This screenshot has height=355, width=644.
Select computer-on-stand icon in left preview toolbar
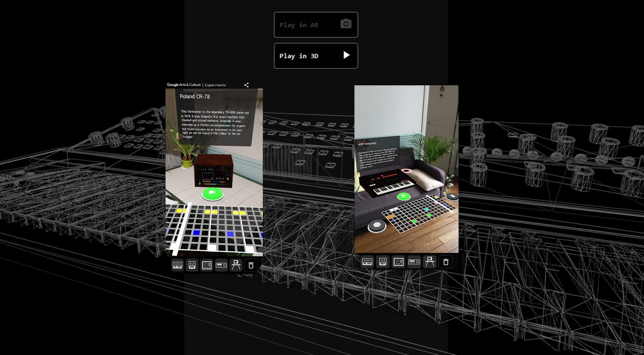[x=236, y=265]
